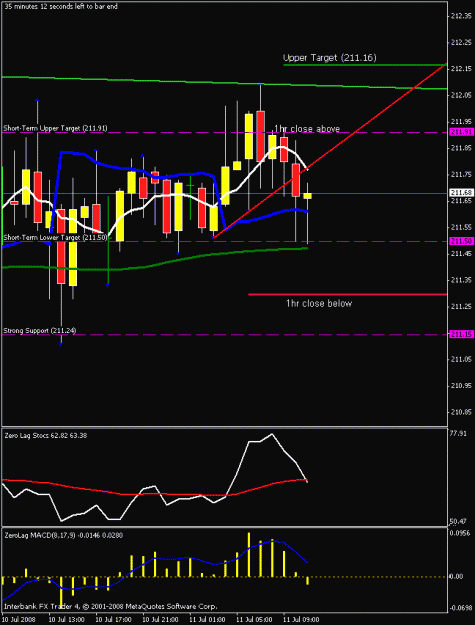Screen dimensions: 475x625
Task: Click the "11 Jul 09:00" time label
Action: [x=302, y=620]
